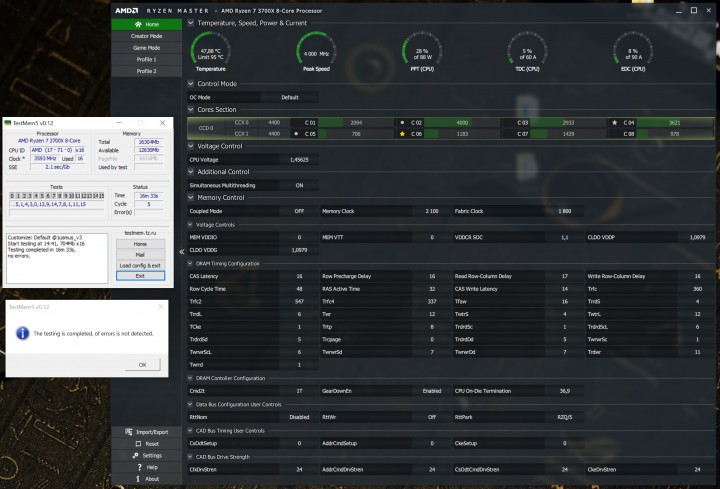Viewport: 720px width, 489px height.
Task: Click the Exit button in TestMem5
Action: pyautogui.click(x=140, y=276)
